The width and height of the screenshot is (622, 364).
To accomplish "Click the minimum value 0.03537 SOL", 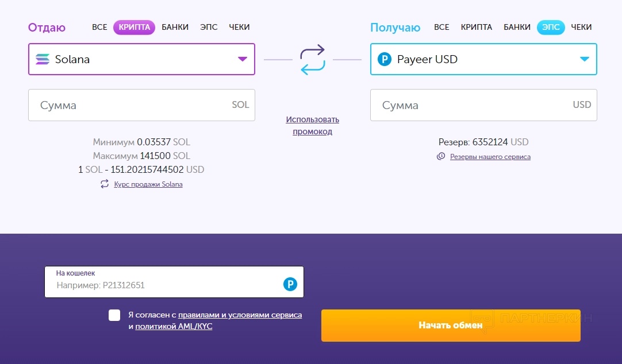I will point(163,142).
